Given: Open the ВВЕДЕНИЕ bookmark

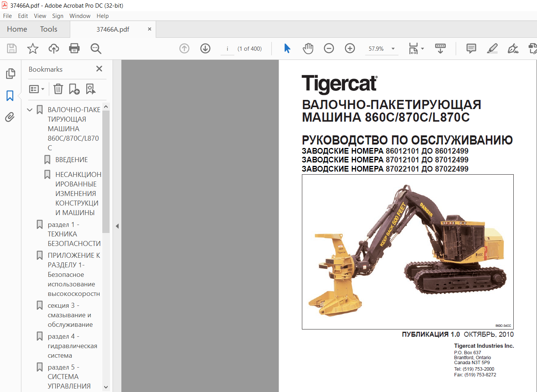Looking at the screenshot, I should (71, 160).
